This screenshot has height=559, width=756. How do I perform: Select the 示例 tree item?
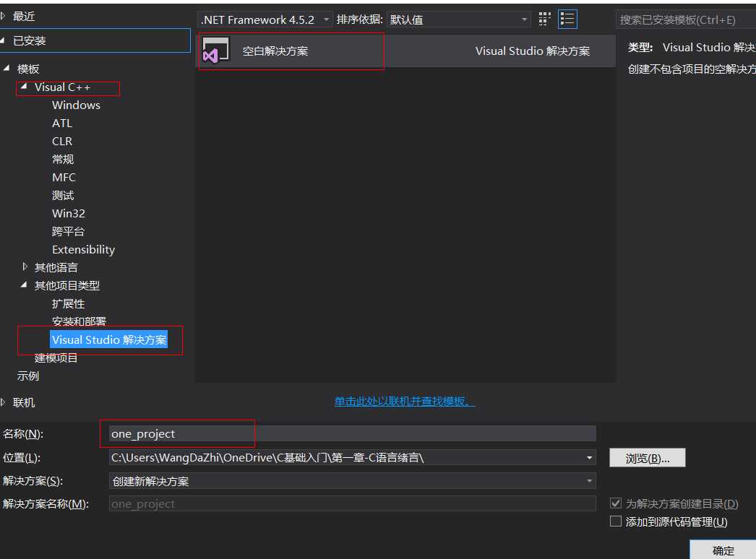(28, 376)
